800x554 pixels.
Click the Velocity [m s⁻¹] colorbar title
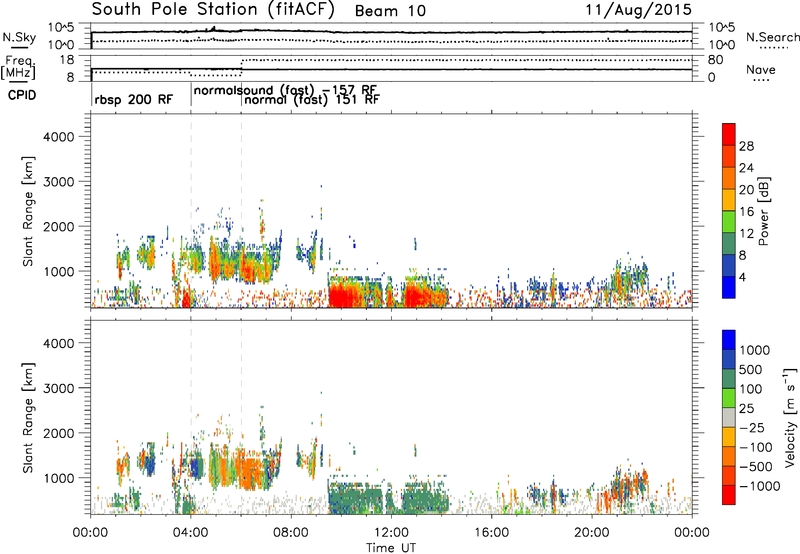[x=790, y=417]
